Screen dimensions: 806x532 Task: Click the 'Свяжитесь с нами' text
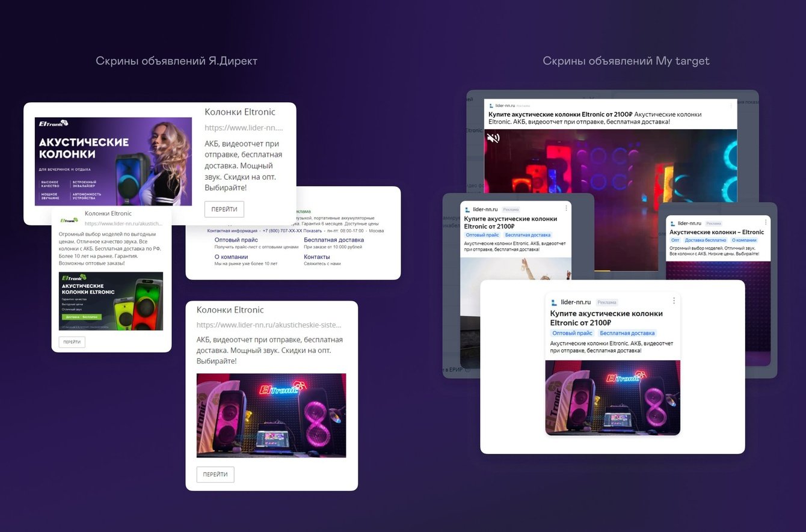[x=322, y=264]
